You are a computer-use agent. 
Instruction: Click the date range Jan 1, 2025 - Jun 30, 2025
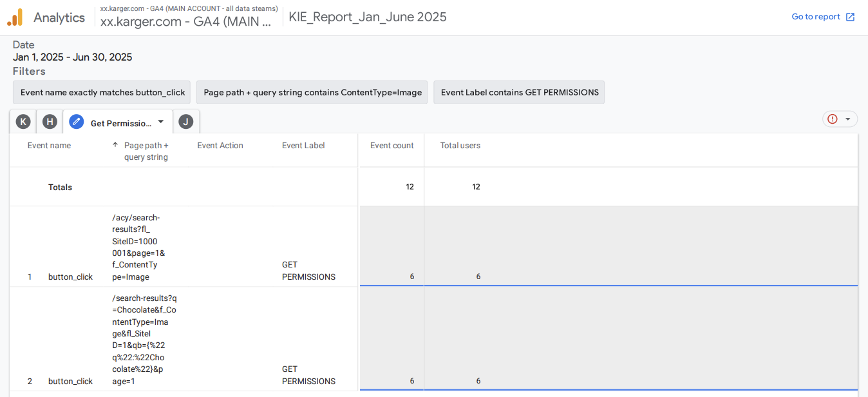pos(72,57)
